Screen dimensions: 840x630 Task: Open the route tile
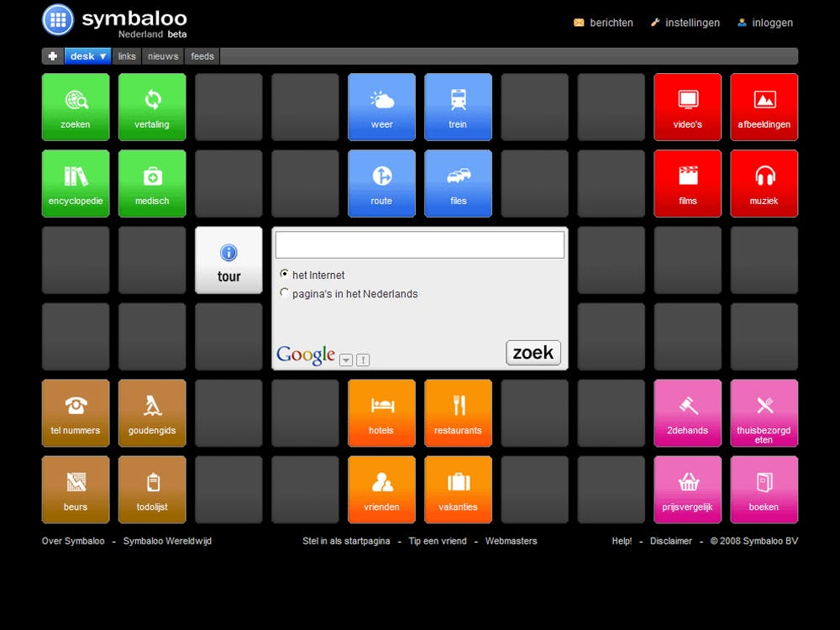[381, 184]
